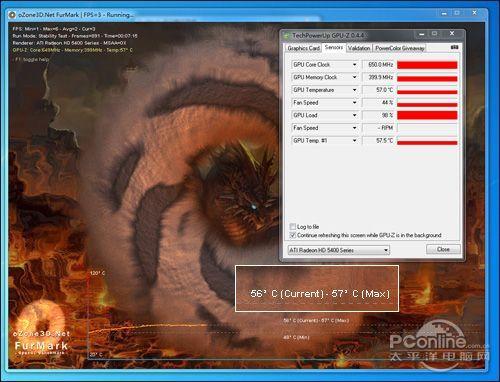The width and height of the screenshot is (500, 382).
Task: Select the PowerColor Giveaway tab
Action: [400, 48]
